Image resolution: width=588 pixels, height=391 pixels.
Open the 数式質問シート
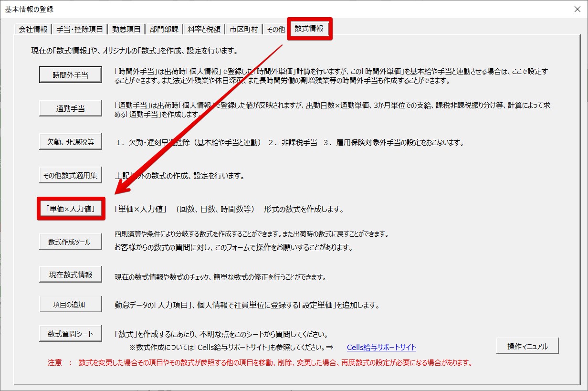tap(70, 334)
